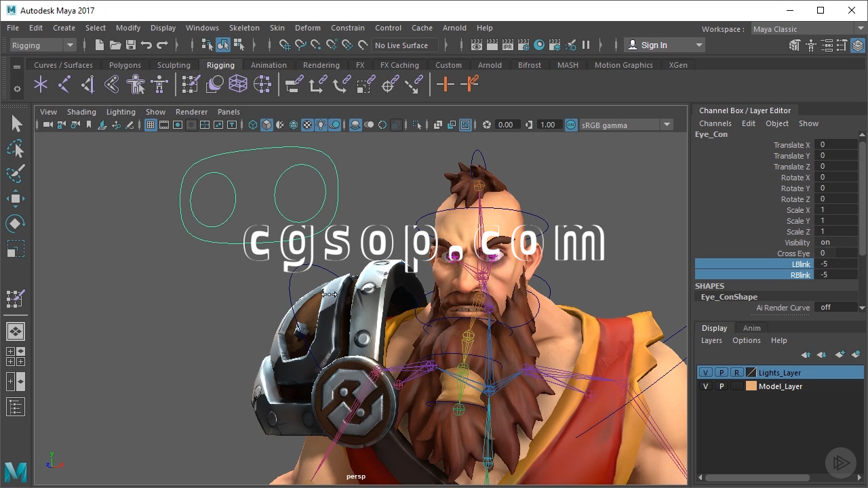Open the Maya Classic workspace dropdown
Screen dimensions: 868x488
(x=808, y=29)
